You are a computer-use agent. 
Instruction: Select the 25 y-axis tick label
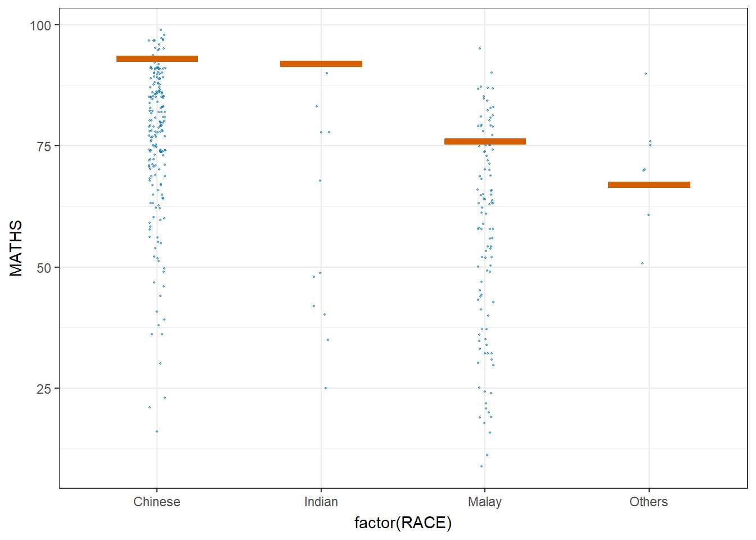44,389
